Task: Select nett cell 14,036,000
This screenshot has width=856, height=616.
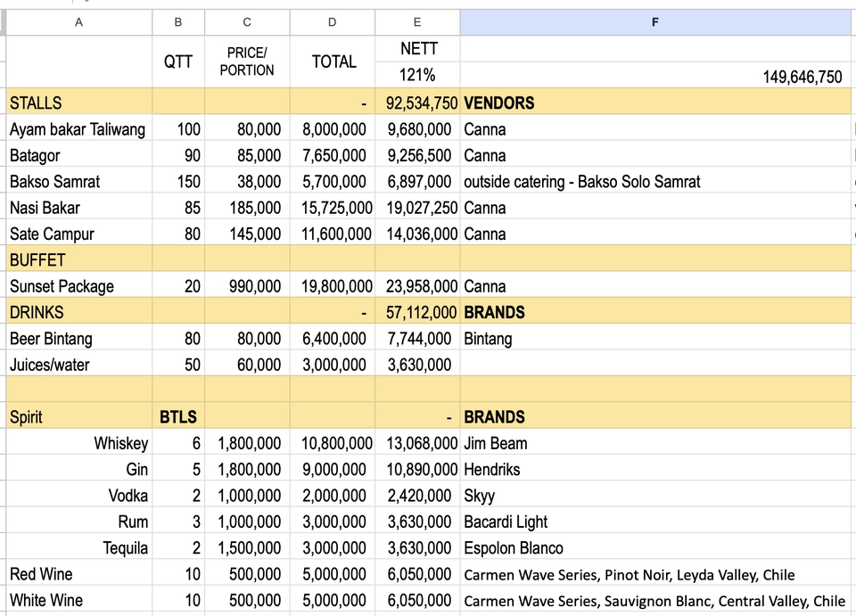Action: (x=417, y=233)
